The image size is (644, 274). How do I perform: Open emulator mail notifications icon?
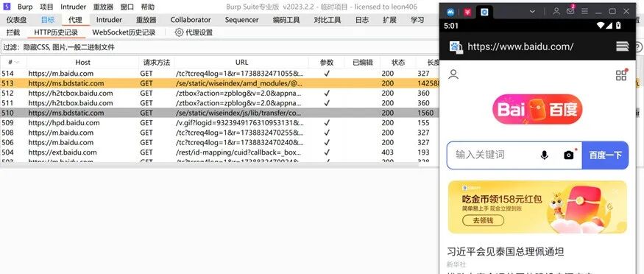tap(570, 11)
